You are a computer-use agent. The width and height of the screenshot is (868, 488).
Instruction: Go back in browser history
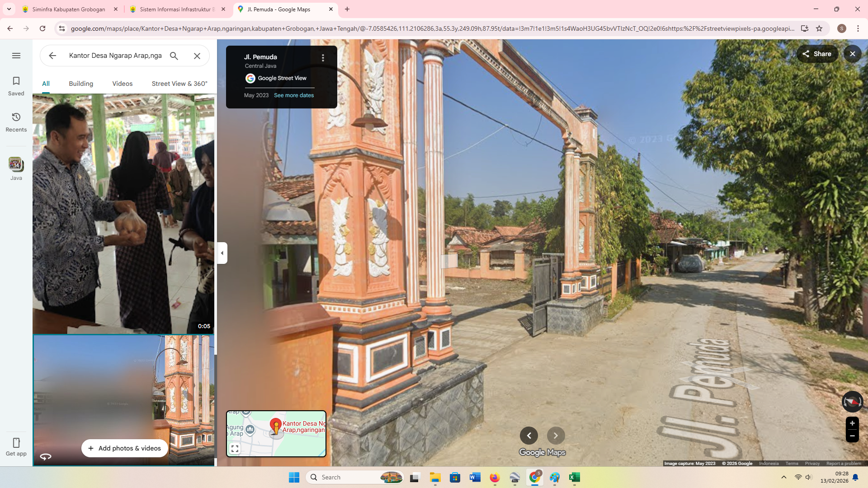coord(10,28)
